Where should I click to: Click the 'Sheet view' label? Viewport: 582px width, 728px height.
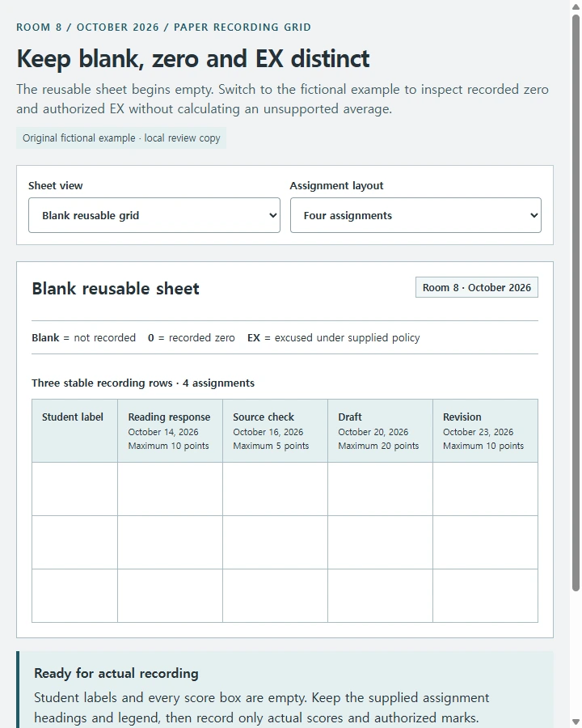click(55, 186)
